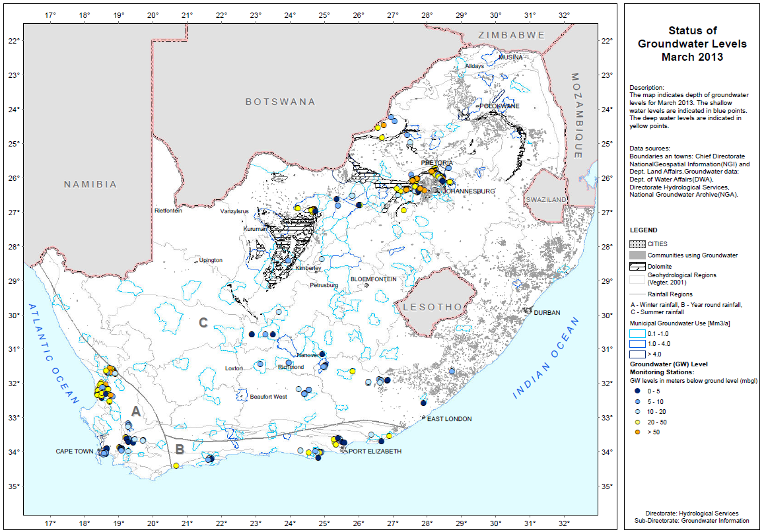Click the CITIES hatched legend symbol
The image size is (766, 532).
tap(638, 244)
